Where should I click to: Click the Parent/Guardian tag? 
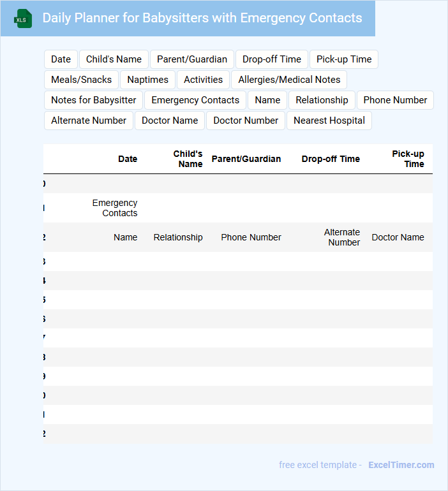(192, 59)
